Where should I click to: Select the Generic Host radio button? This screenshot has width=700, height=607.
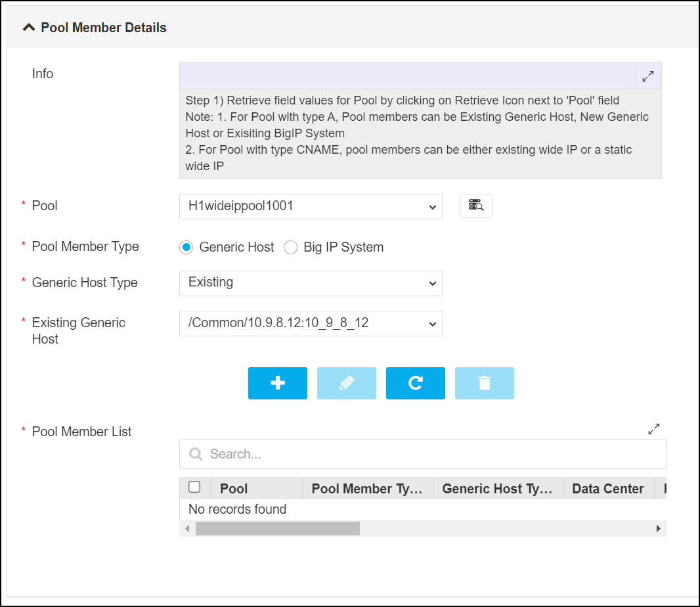coord(186,247)
